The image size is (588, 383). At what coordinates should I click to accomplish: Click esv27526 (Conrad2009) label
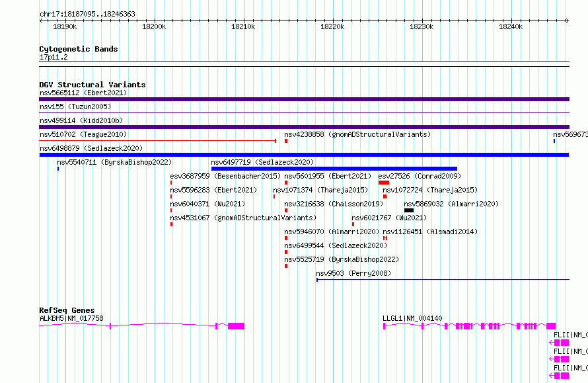[x=420, y=176]
